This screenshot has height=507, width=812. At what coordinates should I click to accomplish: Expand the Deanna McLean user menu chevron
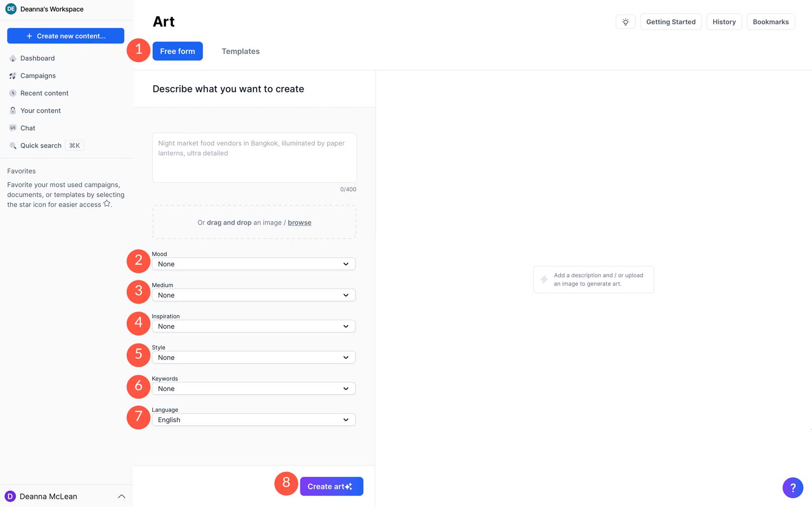(121, 496)
